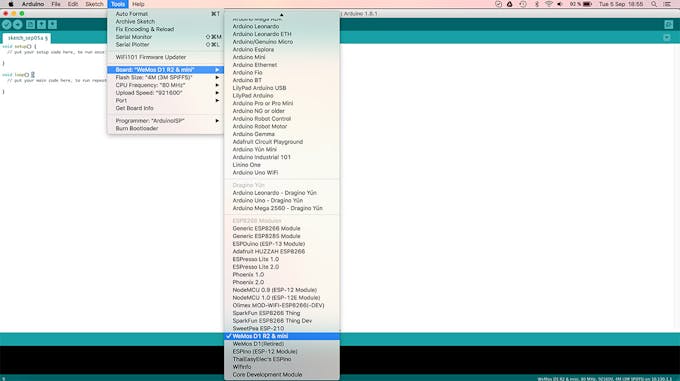Viewport: 680px width, 381px height.
Task: Click the Upload arrow toolbar icon
Action: click(18, 25)
